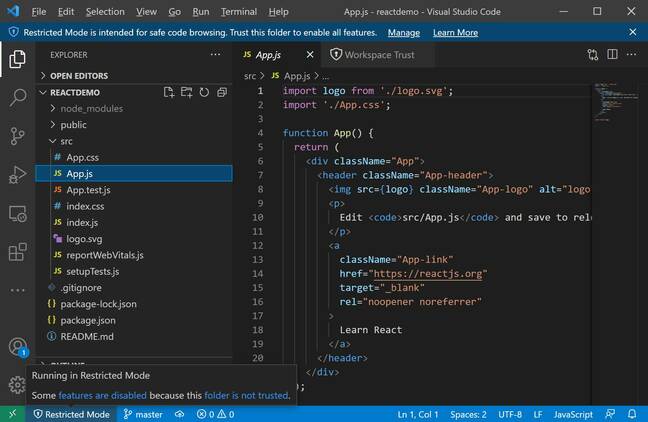The height and width of the screenshot is (422, 648).
Task: Open the Explorer view in activity bar
Action: (x=17, y=59)
